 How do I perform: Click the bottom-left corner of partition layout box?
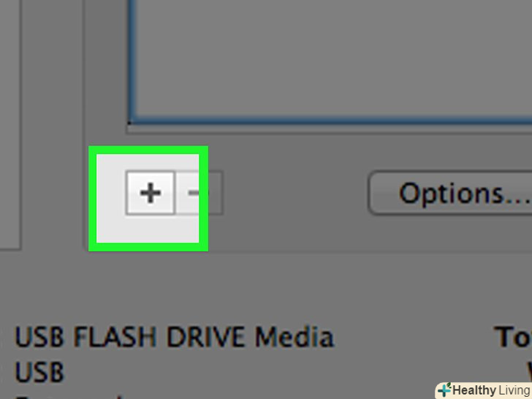point(129,123)
